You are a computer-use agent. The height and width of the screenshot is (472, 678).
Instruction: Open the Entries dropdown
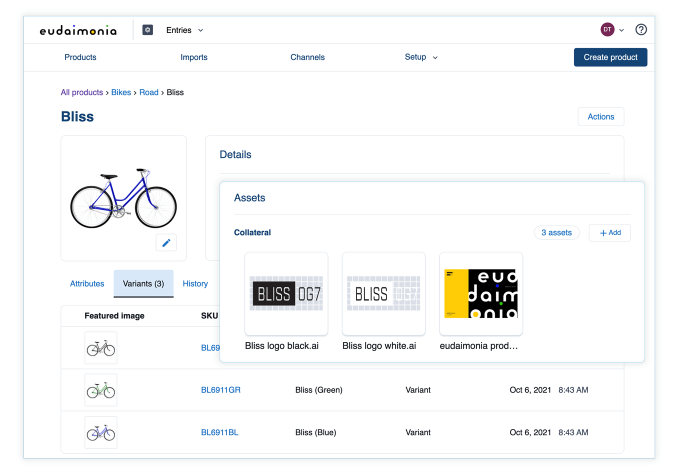click(x=185, y=30)
